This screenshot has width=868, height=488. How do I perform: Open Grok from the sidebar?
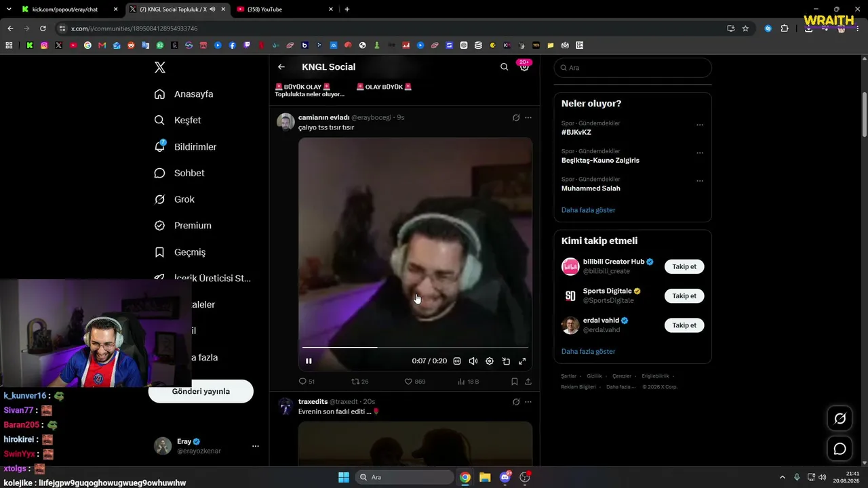[x=174, y=199]
